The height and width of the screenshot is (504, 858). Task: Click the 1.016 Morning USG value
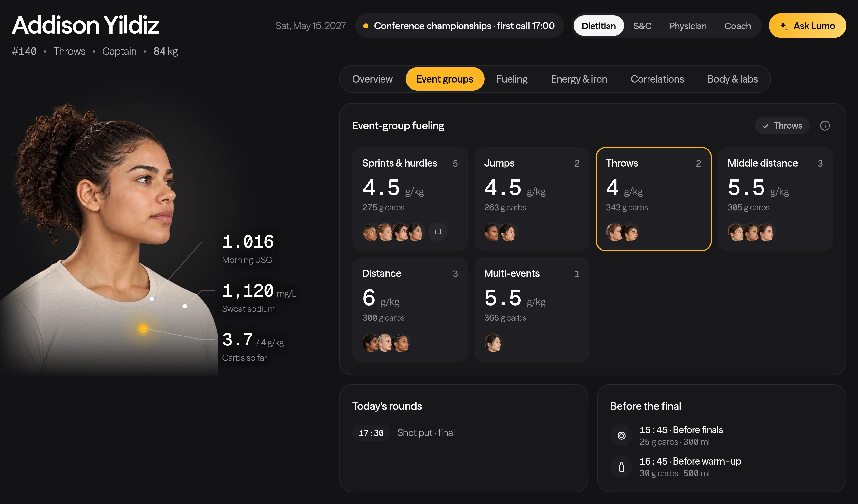click(248, 241)
